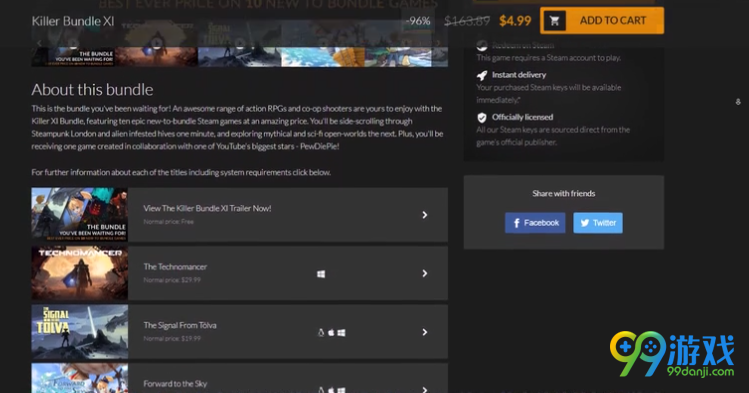This screenshot has height=393, width=749.
Task: Click the Instant delivery rocket icon
Action: point(482,75)
